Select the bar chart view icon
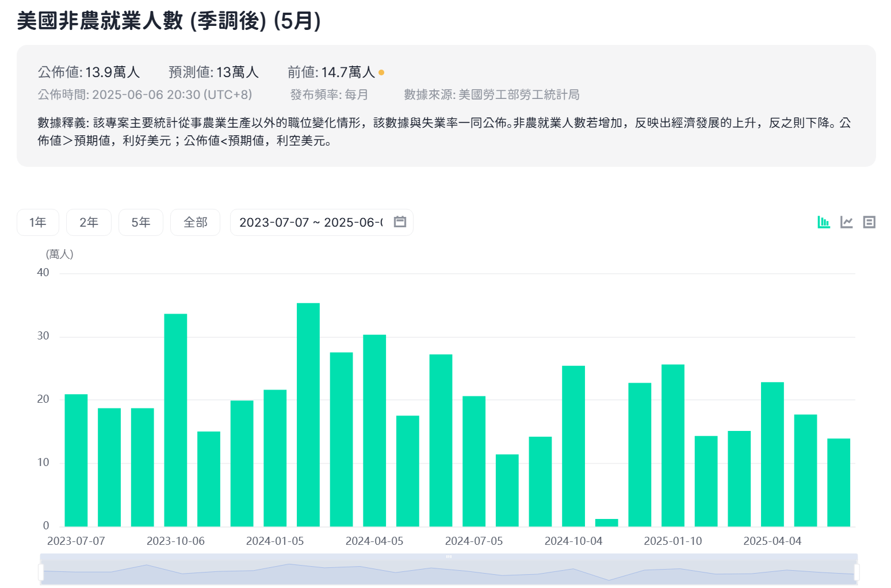The width and height of the screenshot is (891, 588). click(x=824, y=222)
